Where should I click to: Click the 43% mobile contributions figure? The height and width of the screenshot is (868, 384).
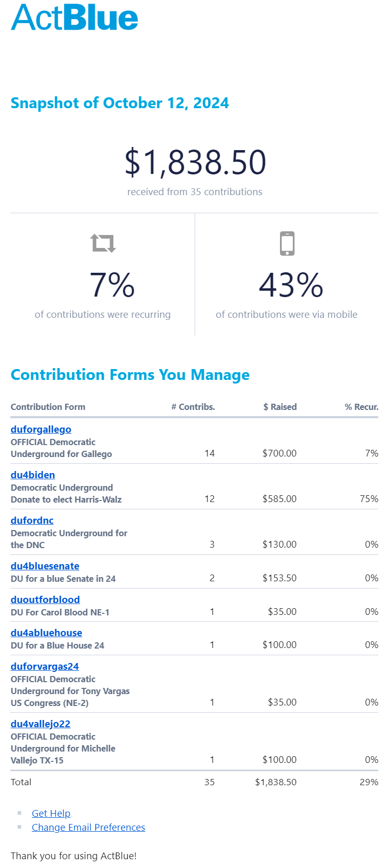click(x=291, y=285)
